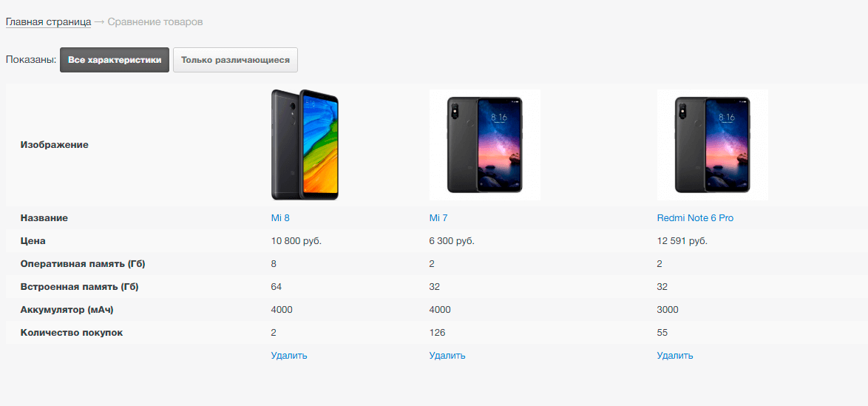Switch to "Только различающиеся" view

[x=235, y=60]
